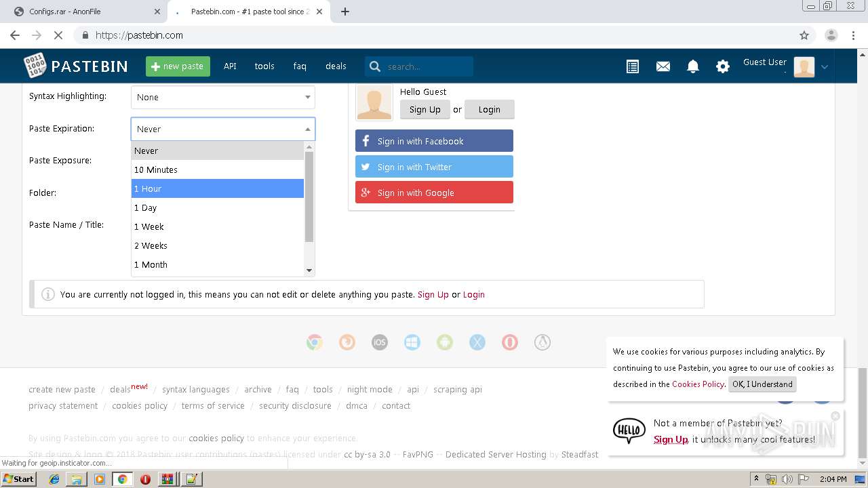Screen dimensions: 868x488
Task: Bookmark this page with the star icon
Action: pyautogui.click(x=804, y=35)
